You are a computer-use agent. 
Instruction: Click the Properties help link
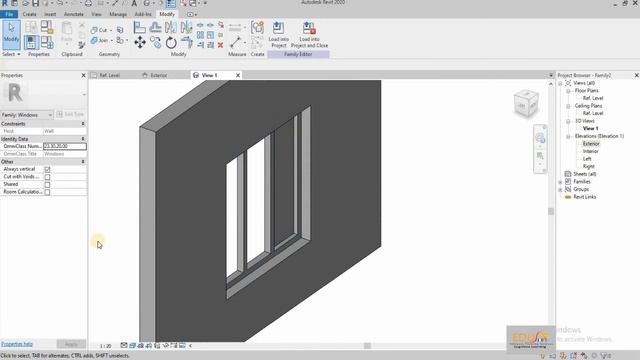[17, 344]
